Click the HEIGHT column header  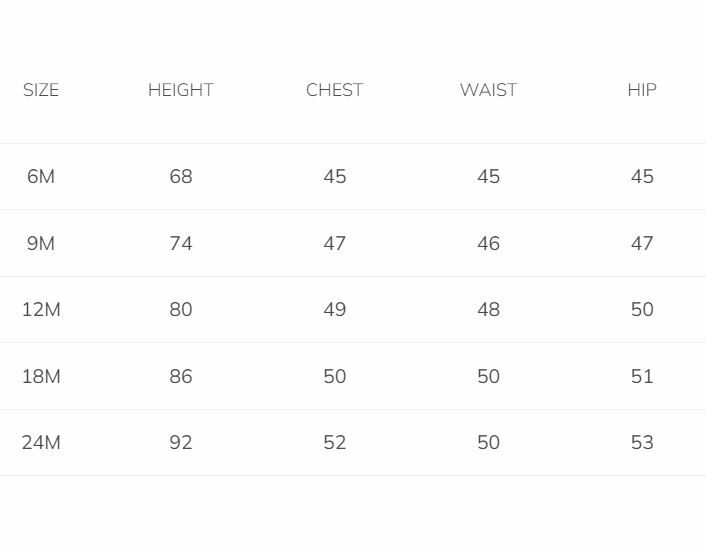click(x=181, y=90)
